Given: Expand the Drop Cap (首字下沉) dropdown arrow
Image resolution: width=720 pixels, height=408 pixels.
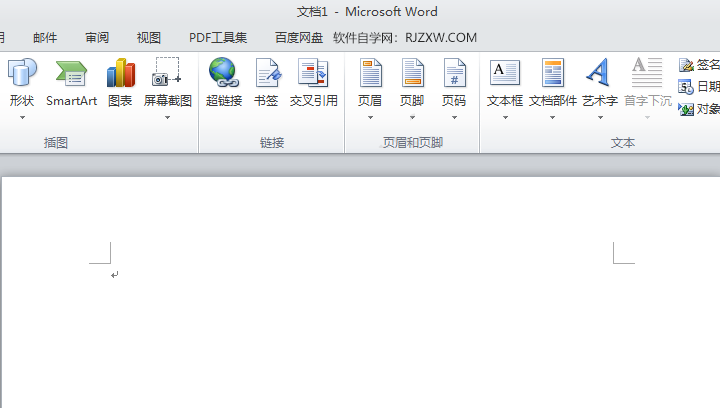Looking at the screenshot, I should [x=647, y=118].
